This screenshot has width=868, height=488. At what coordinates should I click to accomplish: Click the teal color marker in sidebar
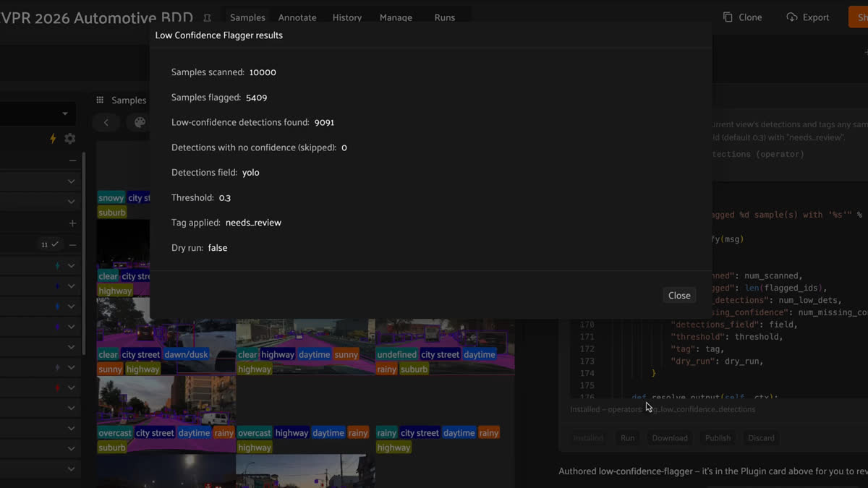(57, 265)
